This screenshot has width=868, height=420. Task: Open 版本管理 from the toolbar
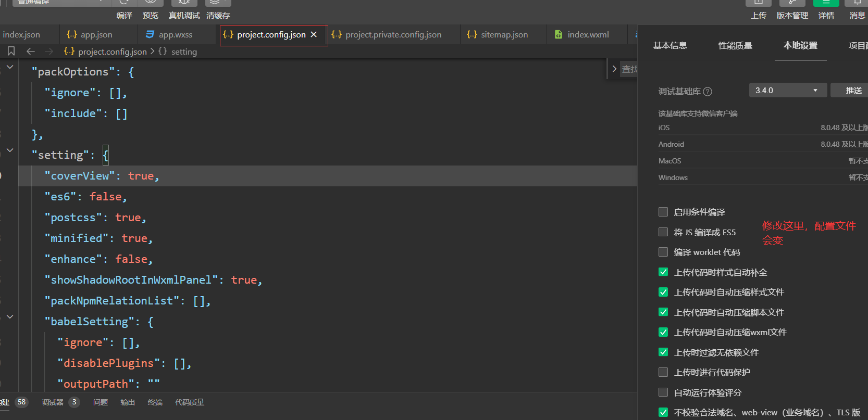pos(792,15)
